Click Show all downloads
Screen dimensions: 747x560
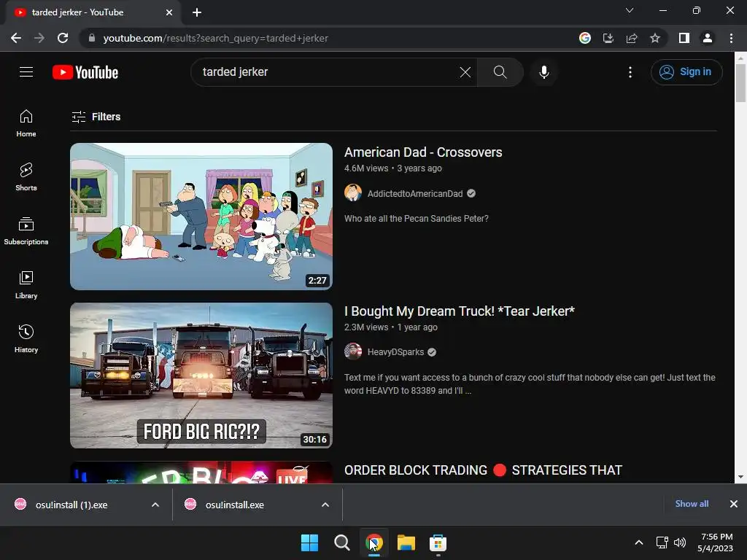[x=692, y=504]
